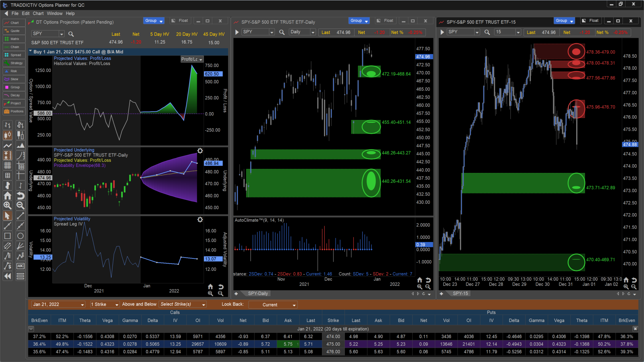Image resolution: width=644 pixels, height=362 pixels.
Task: Select the SPY-15 chart tab
Action: coord(460,294)
